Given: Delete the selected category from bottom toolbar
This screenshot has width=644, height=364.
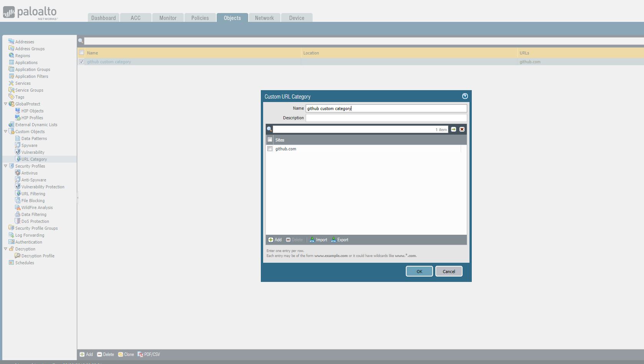Looking at the screenshot, I should pos(105,354).
